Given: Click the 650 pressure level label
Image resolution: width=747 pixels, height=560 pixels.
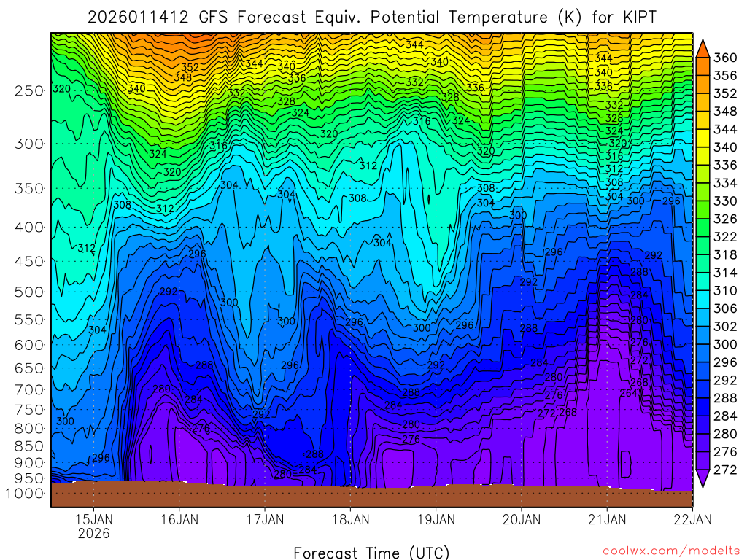Looking at the screenshot, I should [x=28, y=368].
